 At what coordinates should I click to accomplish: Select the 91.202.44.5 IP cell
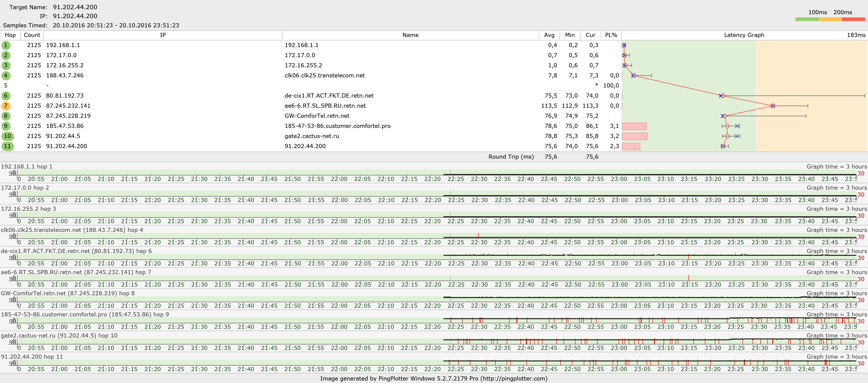tap(63, 136)
